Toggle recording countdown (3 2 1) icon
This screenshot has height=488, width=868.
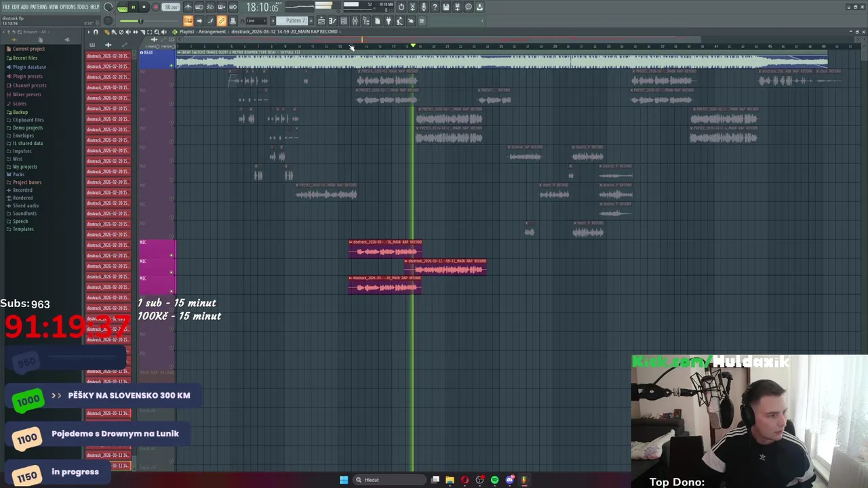click(210, 7)
